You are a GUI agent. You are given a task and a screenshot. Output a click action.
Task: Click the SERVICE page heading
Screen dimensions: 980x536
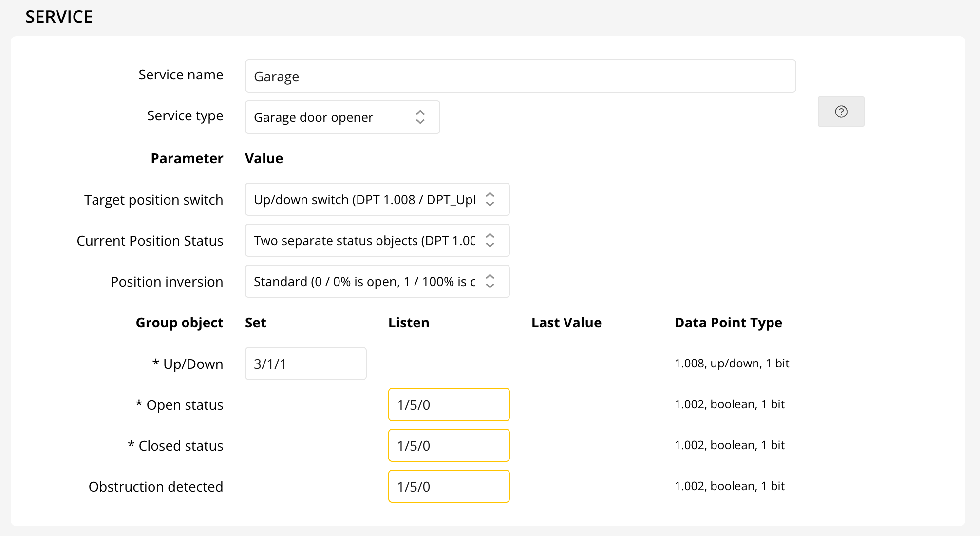click(59, 16)
